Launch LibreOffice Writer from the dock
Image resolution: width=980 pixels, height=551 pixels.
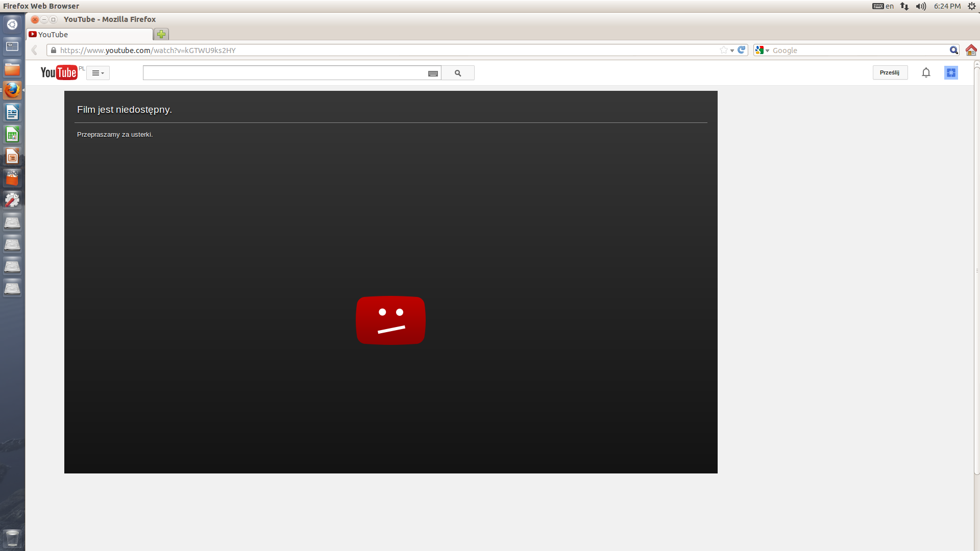pos(12,112)
